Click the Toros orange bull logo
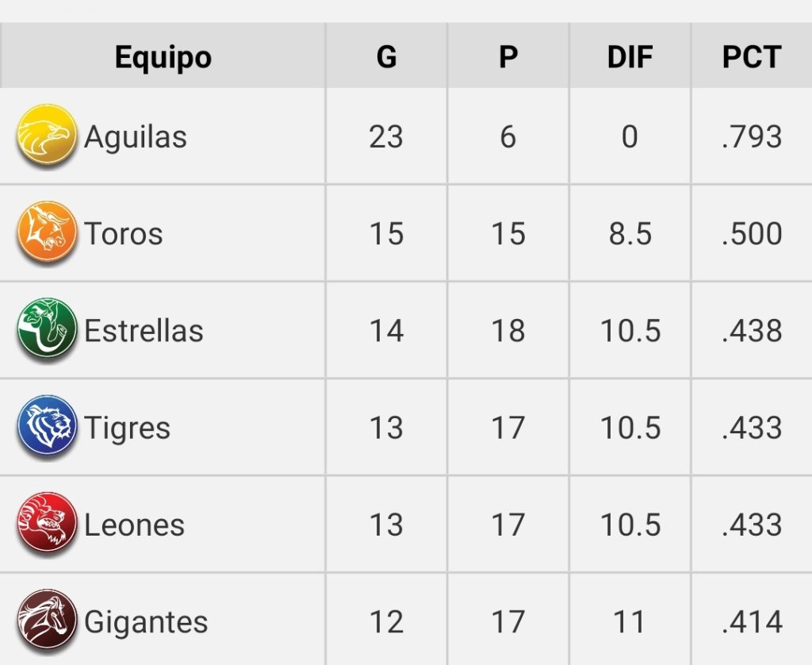This screenshot has height=665, width=812. [x=47, y=233]
